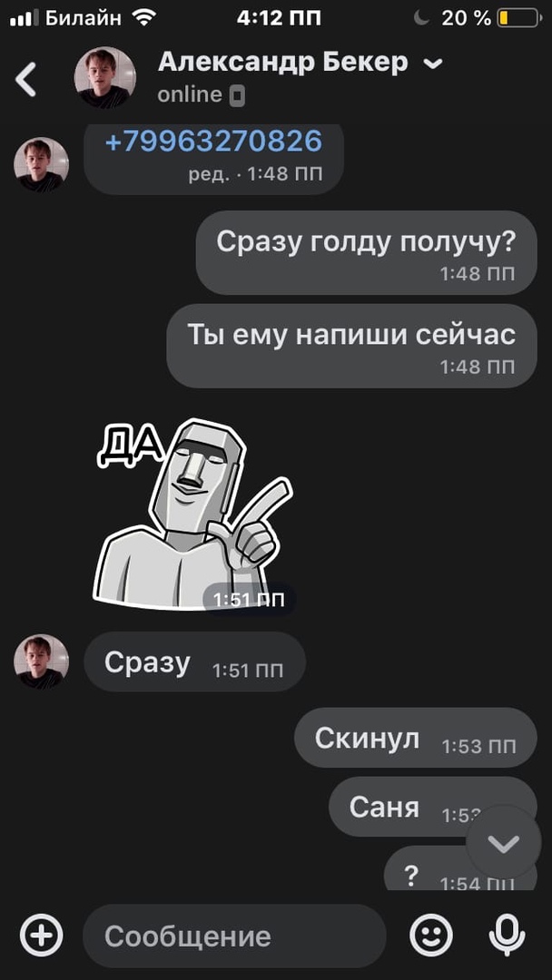Tap the ДА stone head sticker
This screenshot has width=552, height=980.
point(194,514)
